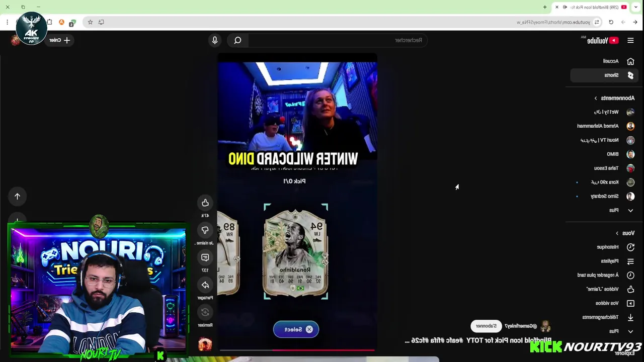Viewport: 644px width, 362px height.
Task: Click the orange extension icon
Action: coord(61,22)
